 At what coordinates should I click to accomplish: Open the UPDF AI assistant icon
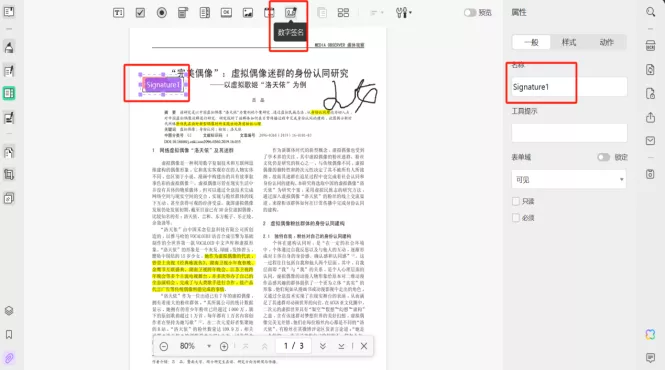pos(651,334)
